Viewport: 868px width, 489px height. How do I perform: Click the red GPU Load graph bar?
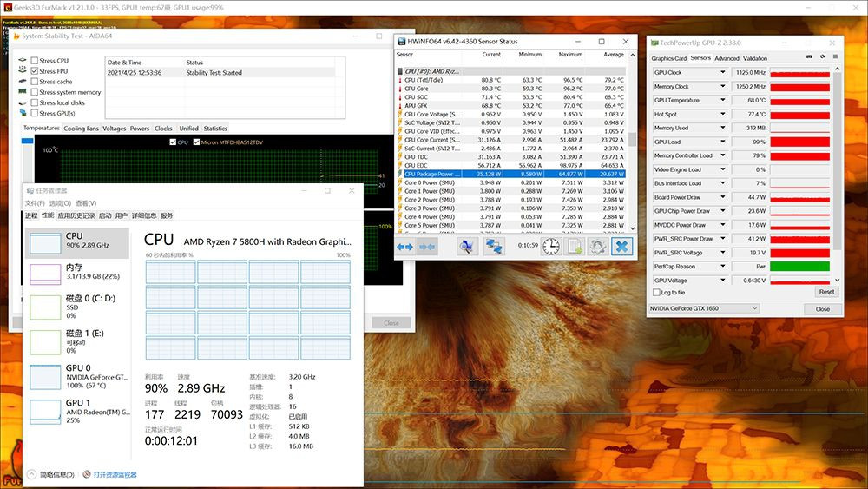pos(800,142)
